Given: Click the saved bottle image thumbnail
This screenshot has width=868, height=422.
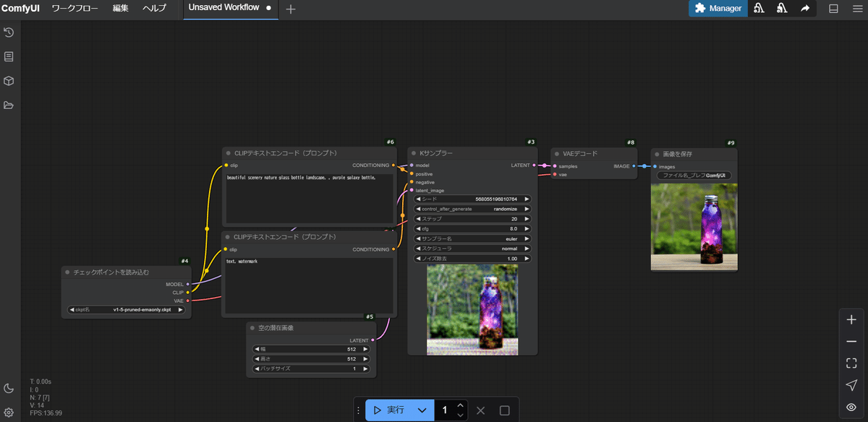Looking at the screenshot, I should coord(694,227).
